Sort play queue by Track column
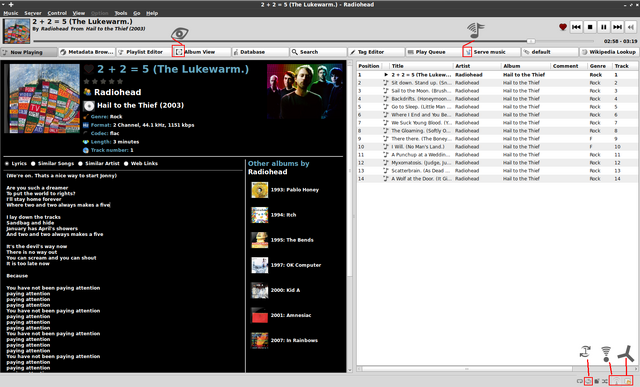Image resolution: width=640 pixels, height=387 pixels. point(625,66)
